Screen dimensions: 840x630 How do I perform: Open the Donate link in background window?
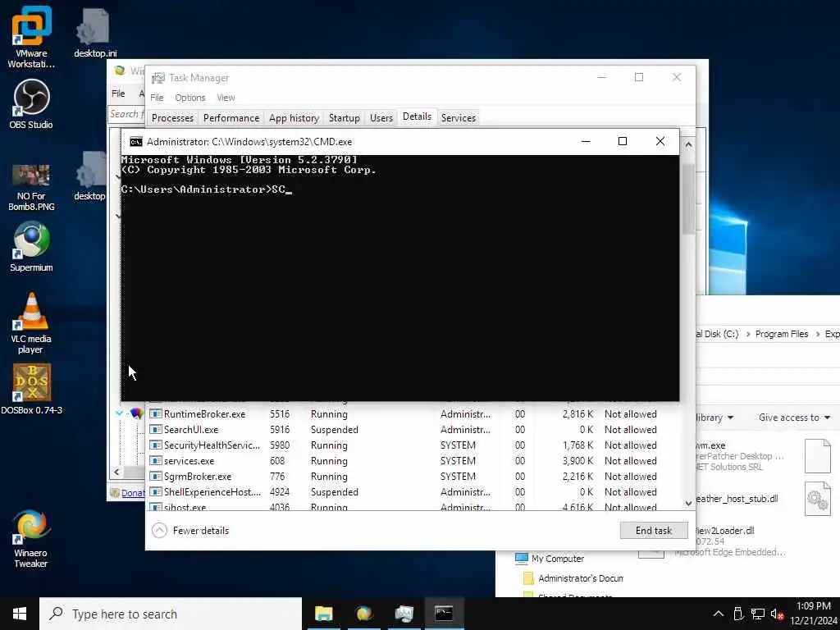tap(133, 493)
